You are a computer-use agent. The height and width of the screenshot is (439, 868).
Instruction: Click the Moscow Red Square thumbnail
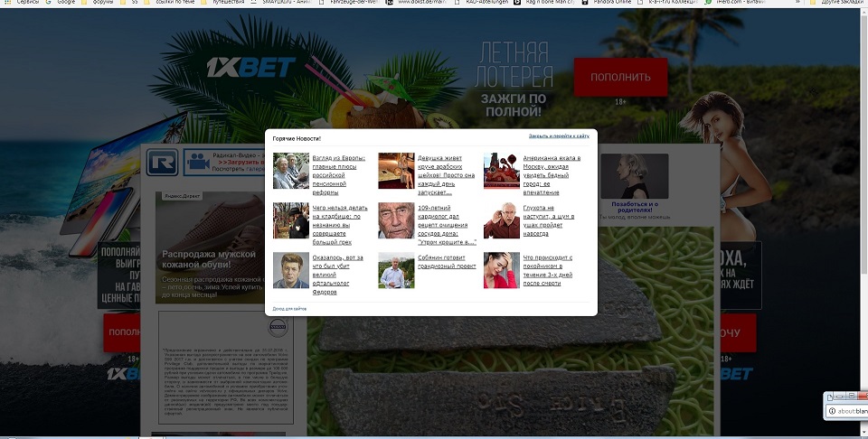pos(501,171)
